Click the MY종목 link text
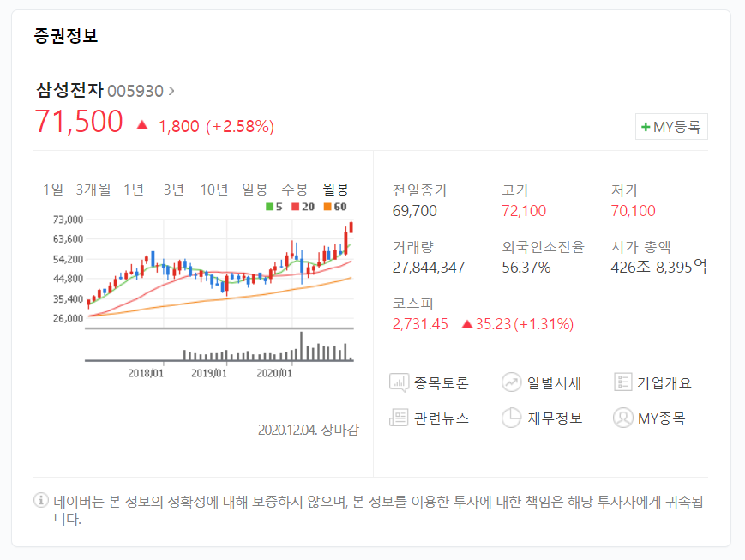This screenshot has width=745, height=560. point(661,418)
